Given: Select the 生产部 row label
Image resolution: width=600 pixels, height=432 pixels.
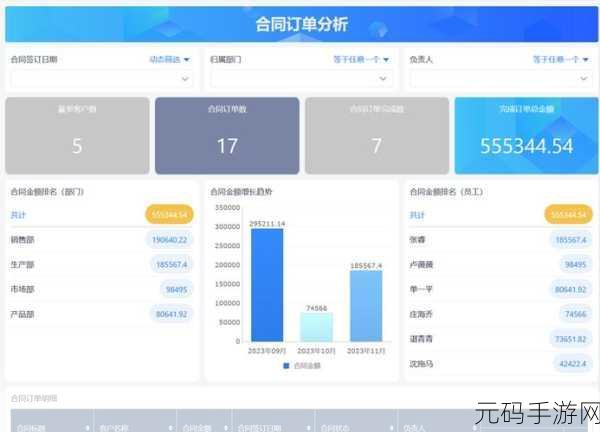Looking at the screenshot, I should [x=23, y=264].
